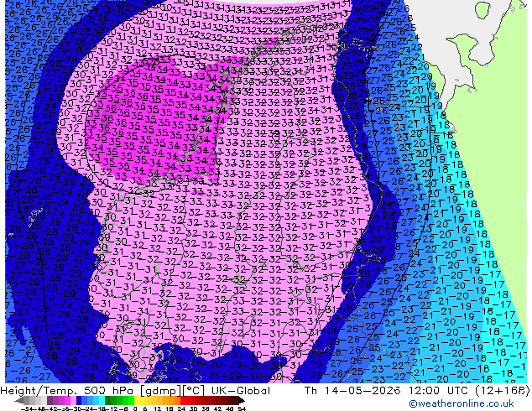Image resolution: width=532 pixels, height=411 pixels.
Task: Click the yellow swatch above legend value 0
Action: (x=137, y=401)
